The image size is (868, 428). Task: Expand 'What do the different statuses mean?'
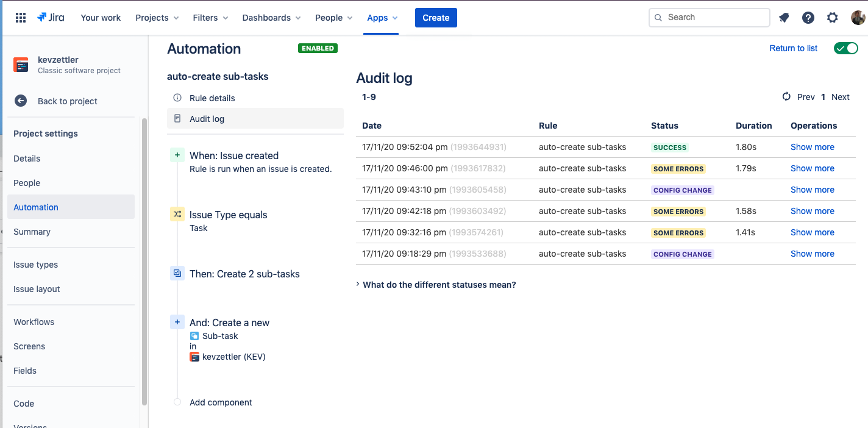tap(439, 284)
